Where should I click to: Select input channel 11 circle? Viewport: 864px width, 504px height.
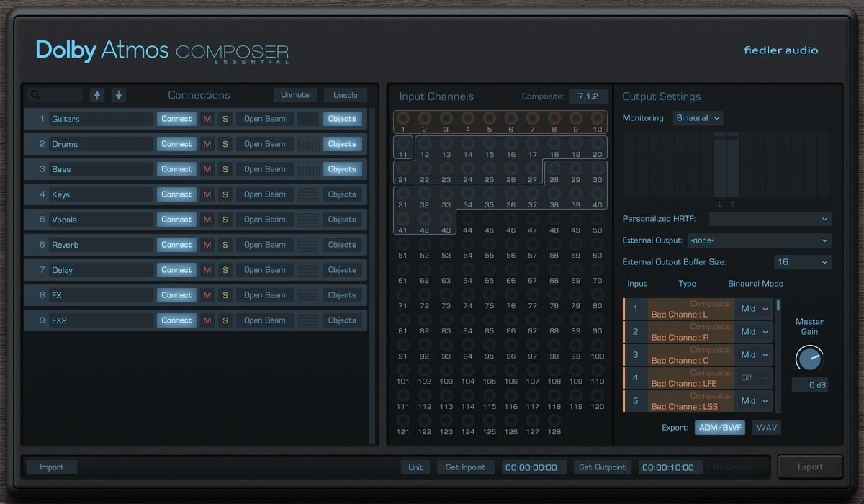[x=403, y=144]
